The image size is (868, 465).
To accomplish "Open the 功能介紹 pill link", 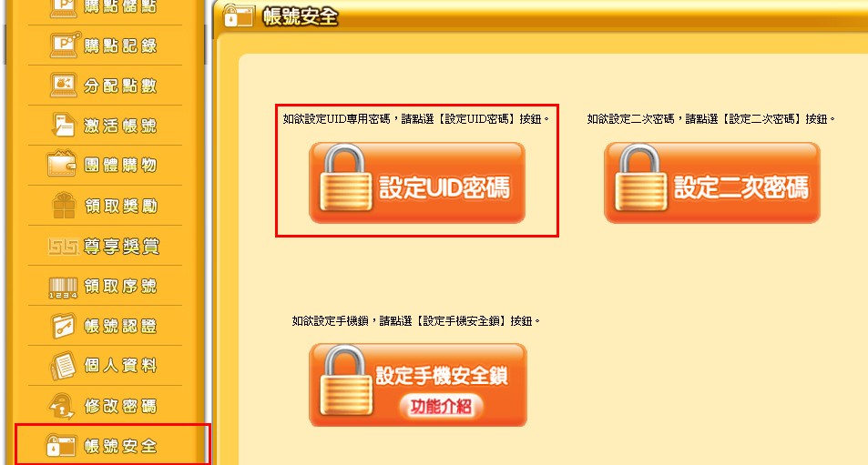I will tap(441, 407).
